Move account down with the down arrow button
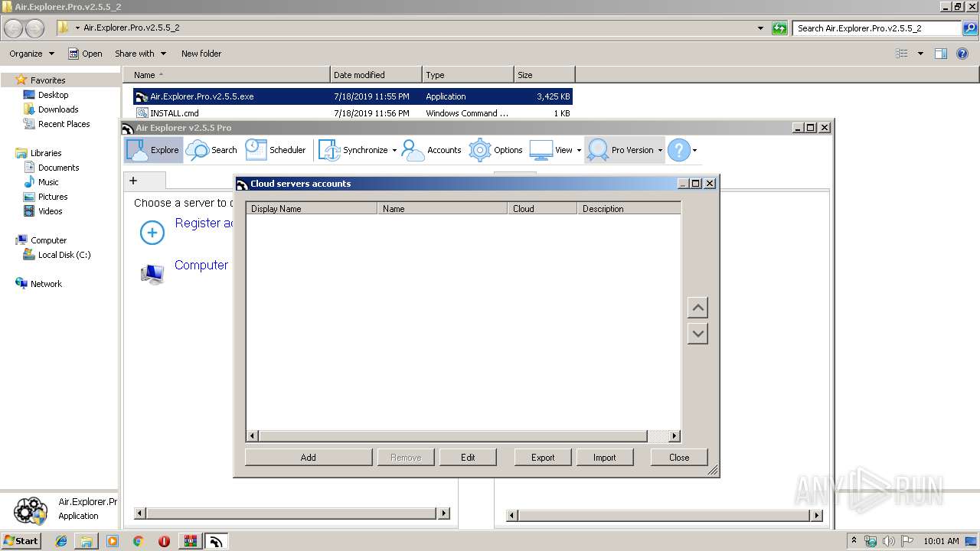Image resolution: width=980 pixels, height=551 pixels. [x=697, y=334]
